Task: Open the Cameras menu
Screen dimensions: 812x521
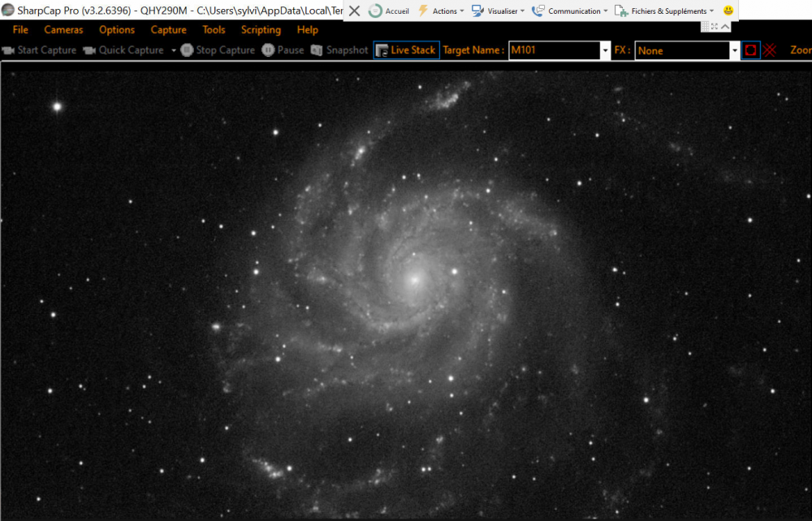Action: tap(63, 30)
